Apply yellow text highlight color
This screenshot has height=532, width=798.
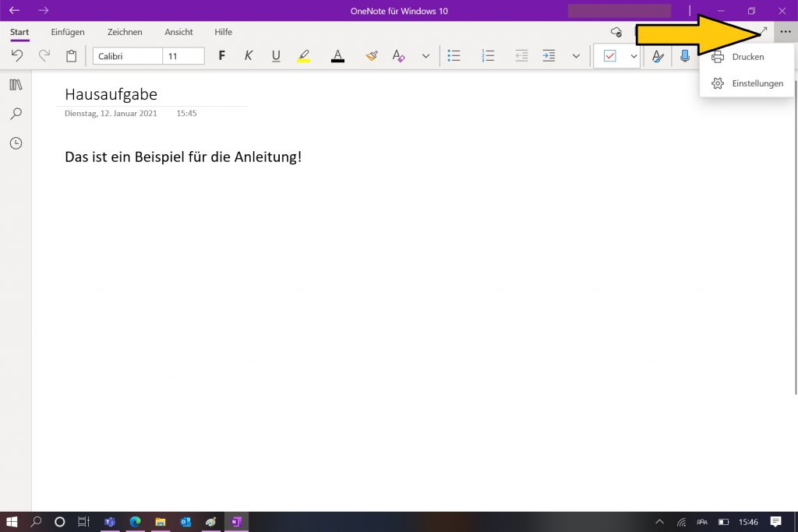coord(304,56)
